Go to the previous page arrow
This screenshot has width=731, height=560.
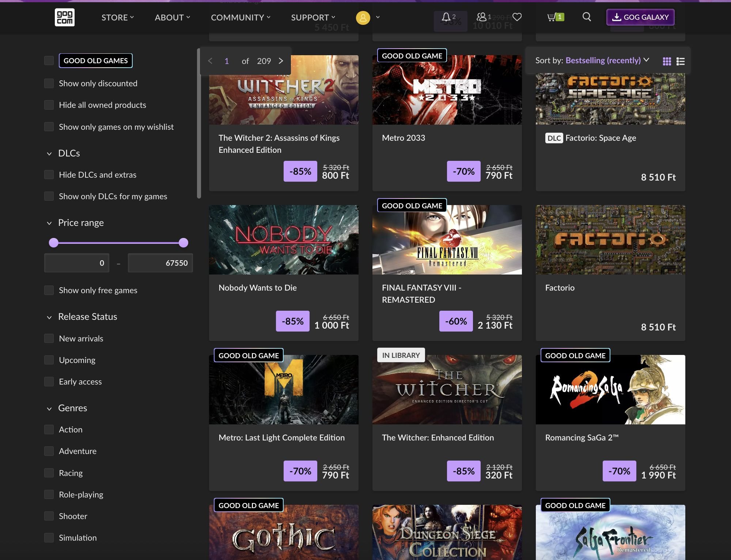(x=210, y=61)
